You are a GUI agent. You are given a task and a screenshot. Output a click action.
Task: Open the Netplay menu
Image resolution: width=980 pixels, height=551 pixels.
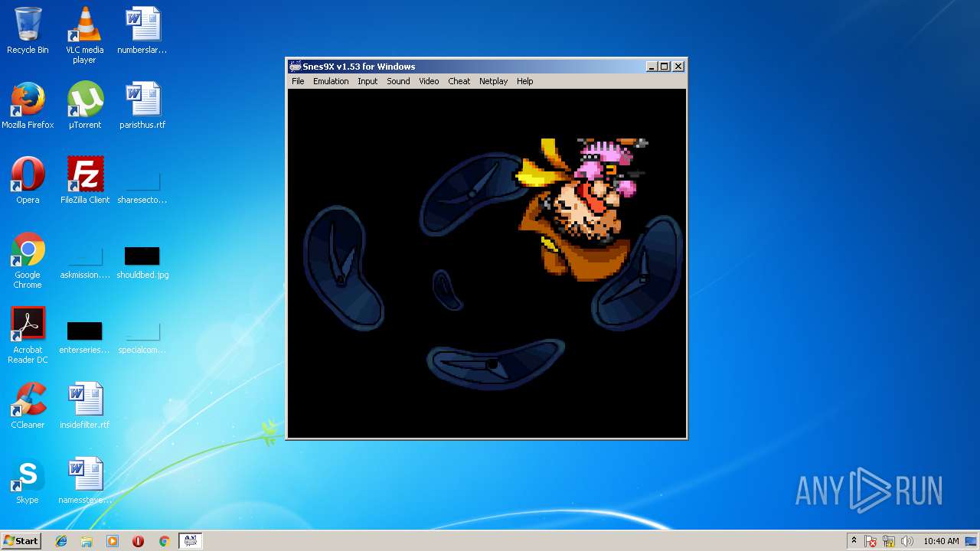tap(493, 81)
